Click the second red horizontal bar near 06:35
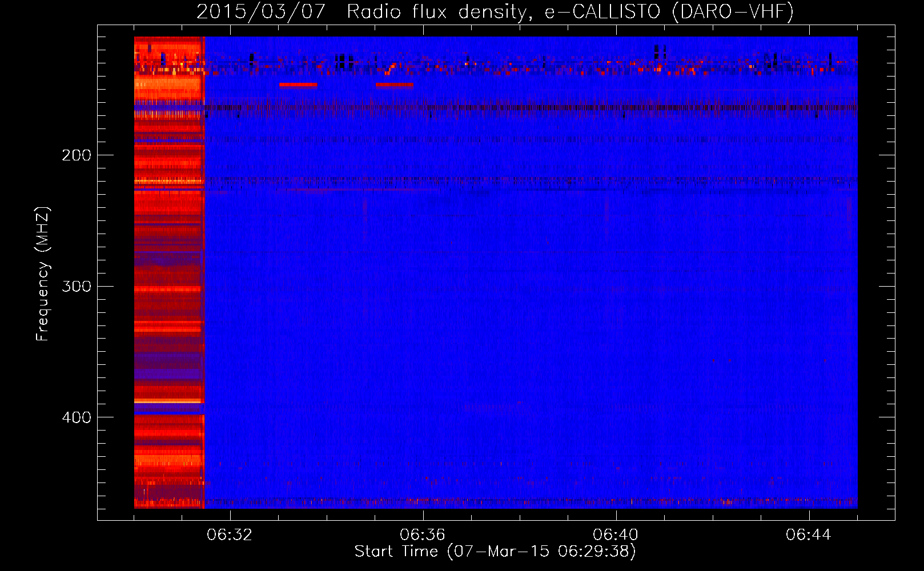This screenshot has width=924, height=571. (x=395, y=85)
